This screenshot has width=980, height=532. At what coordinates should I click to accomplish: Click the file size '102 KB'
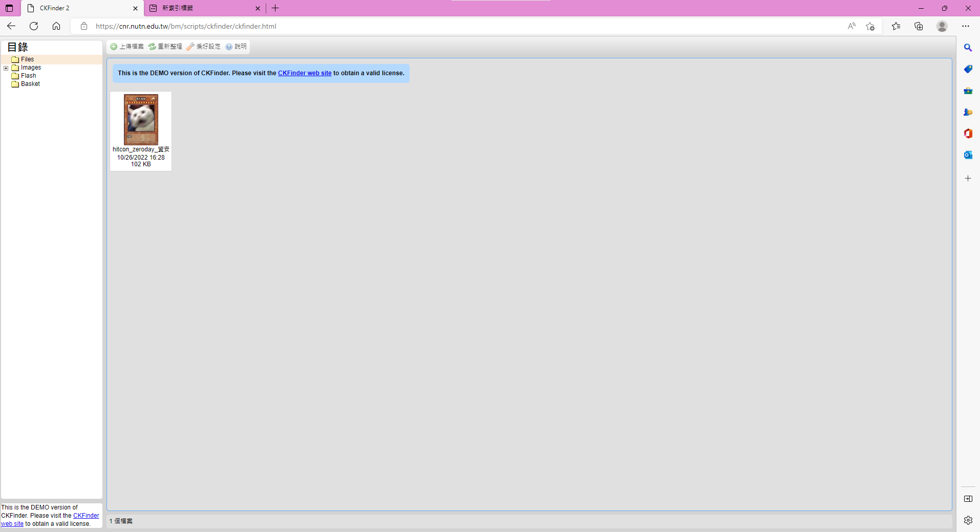pyautogui.click(x=141, y=164)
